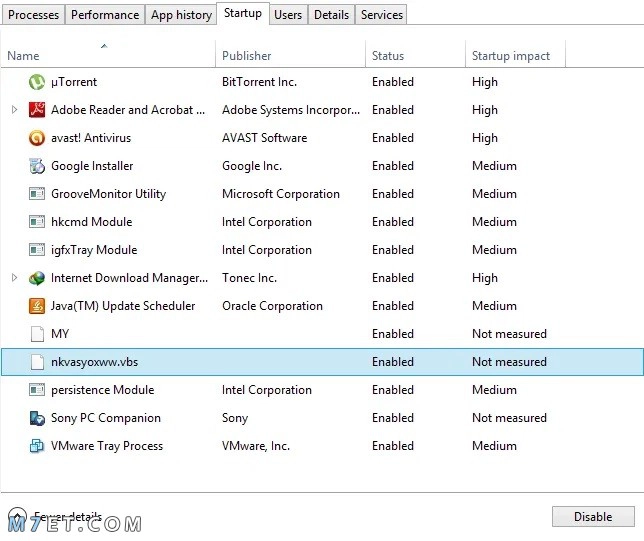This screenshot has width=644, height=541.
Task: Click the Google Installer icon
Action: tap(37, 166)
